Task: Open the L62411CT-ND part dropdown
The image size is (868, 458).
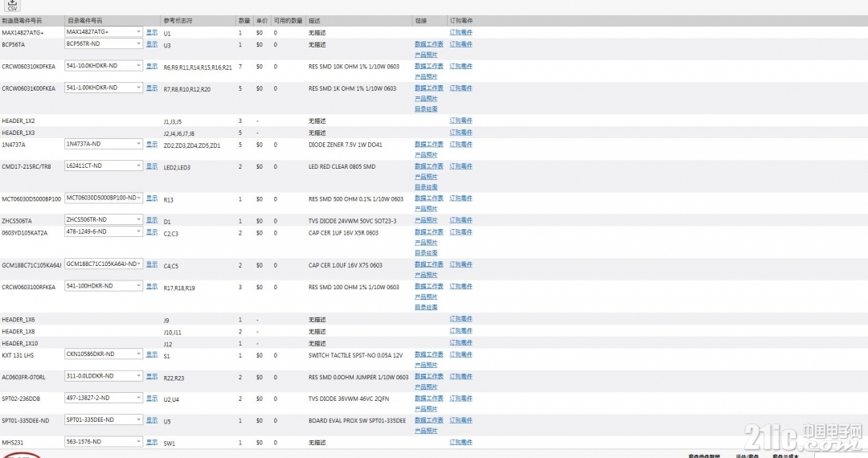Action: tap(104, 166)
